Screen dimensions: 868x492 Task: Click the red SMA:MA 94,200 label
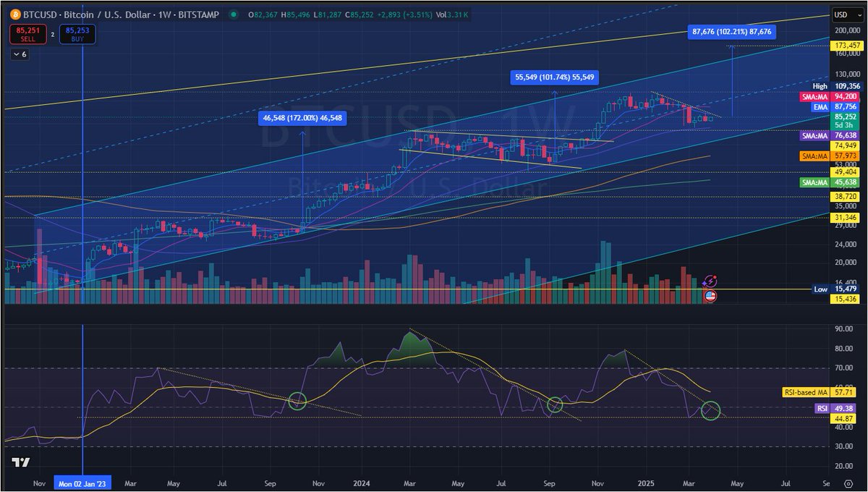tap(830, 96)
